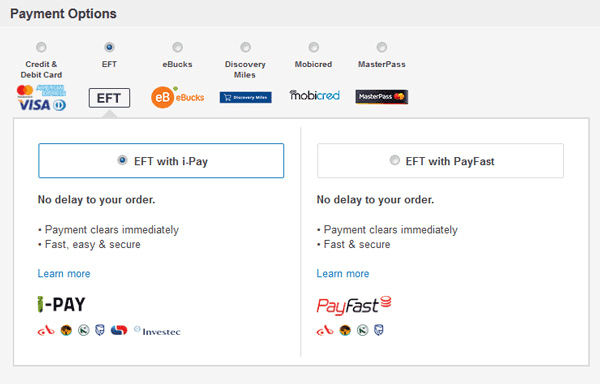Click the PayFast logo

point(354,305)
